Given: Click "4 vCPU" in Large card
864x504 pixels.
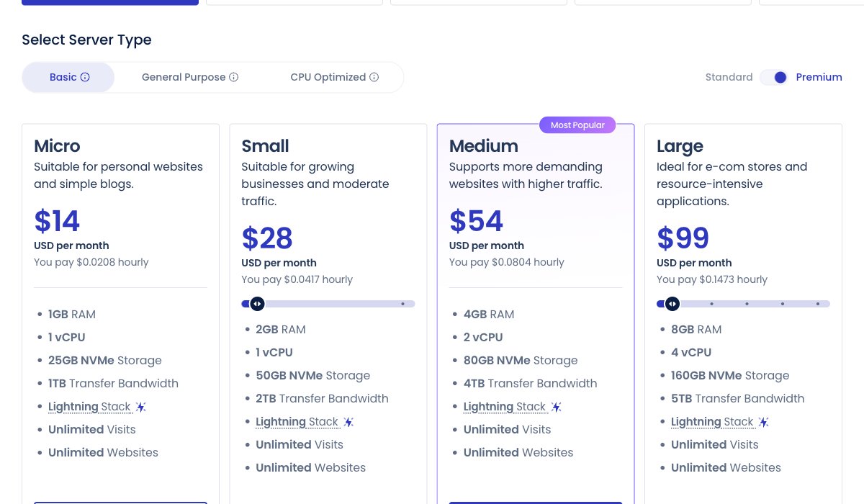Looking at the screenshot, I should point(691,353).
